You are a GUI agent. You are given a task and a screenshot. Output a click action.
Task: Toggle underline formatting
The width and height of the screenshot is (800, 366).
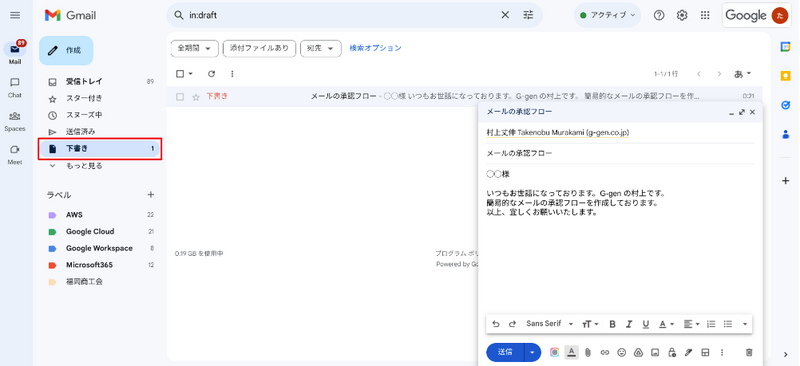645,324
